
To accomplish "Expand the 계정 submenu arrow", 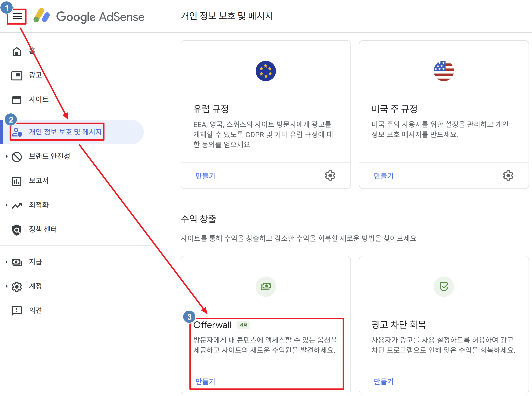I will coord(6,286).
